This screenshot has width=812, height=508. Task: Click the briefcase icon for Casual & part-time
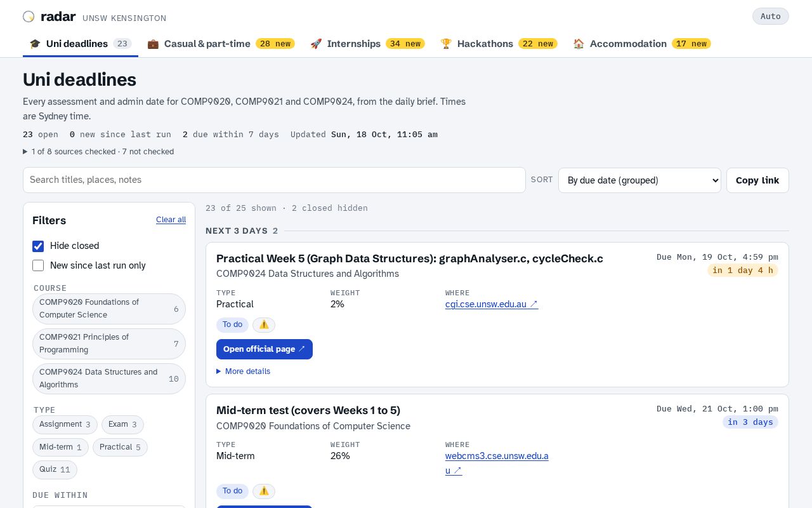click(x=153, y=44)
